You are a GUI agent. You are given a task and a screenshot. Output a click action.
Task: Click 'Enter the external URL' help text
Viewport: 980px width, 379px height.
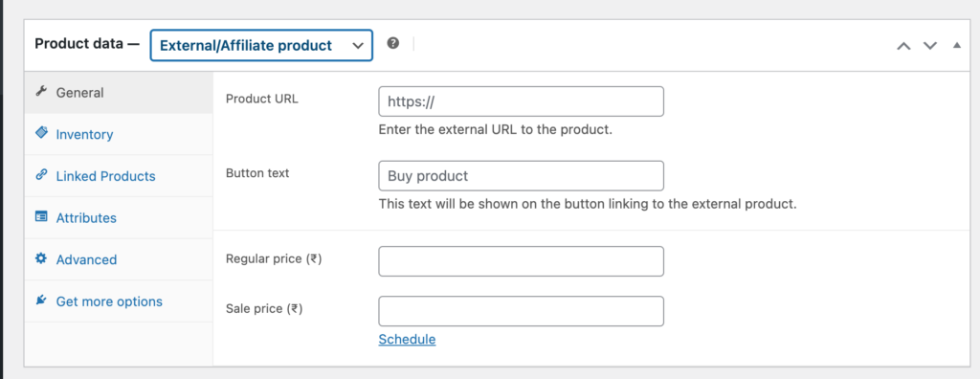(x=496, y=130)
